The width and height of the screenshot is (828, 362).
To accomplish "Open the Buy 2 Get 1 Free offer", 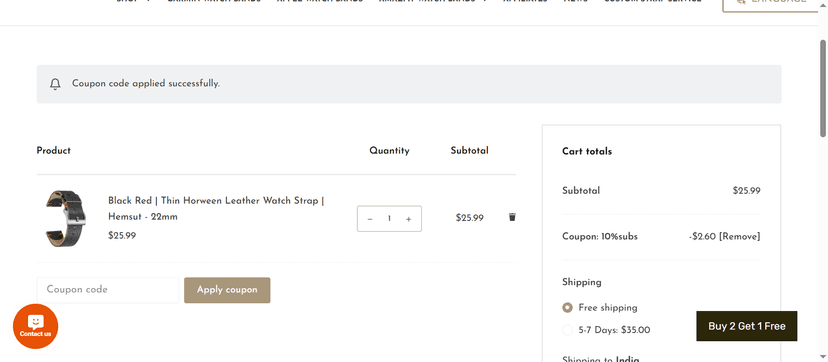I will [747, 326].
